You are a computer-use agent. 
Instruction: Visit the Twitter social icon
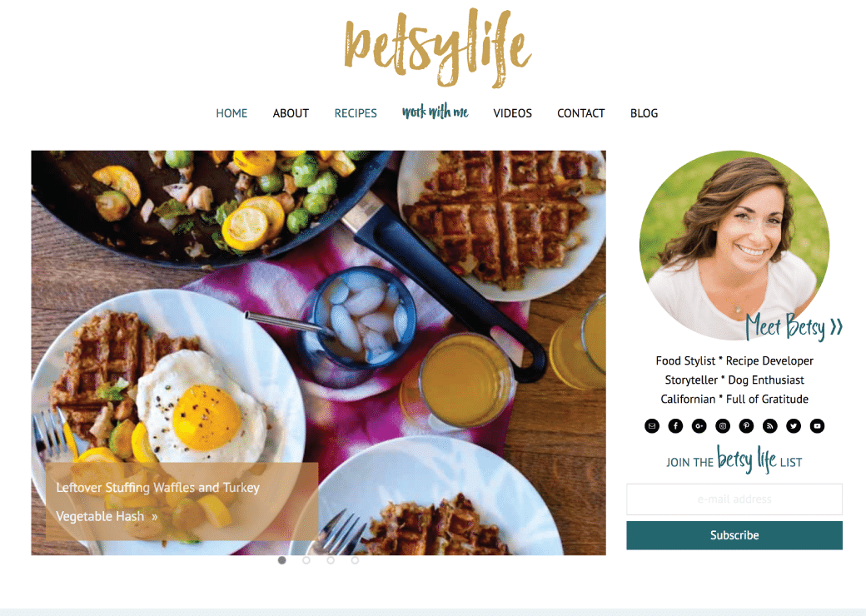point(794,426)
